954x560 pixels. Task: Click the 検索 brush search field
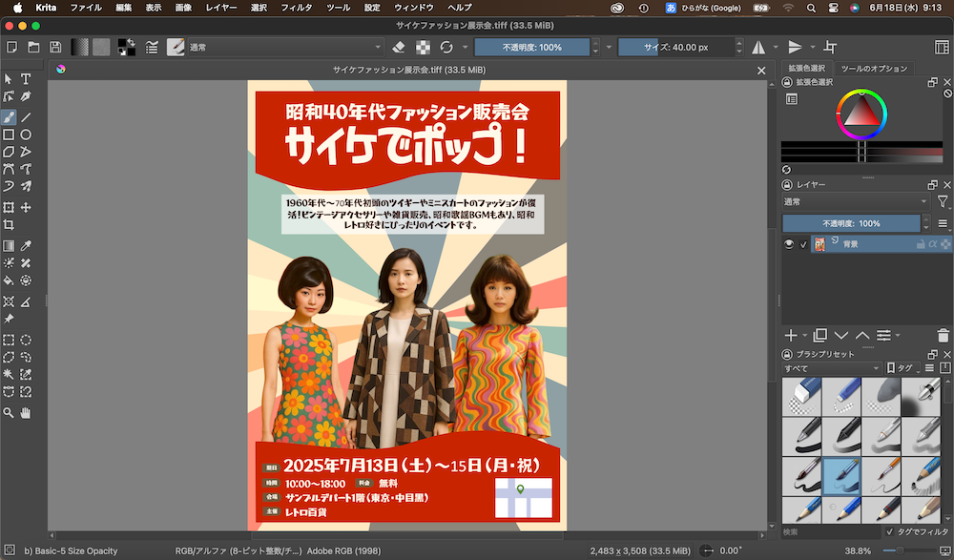831,531
